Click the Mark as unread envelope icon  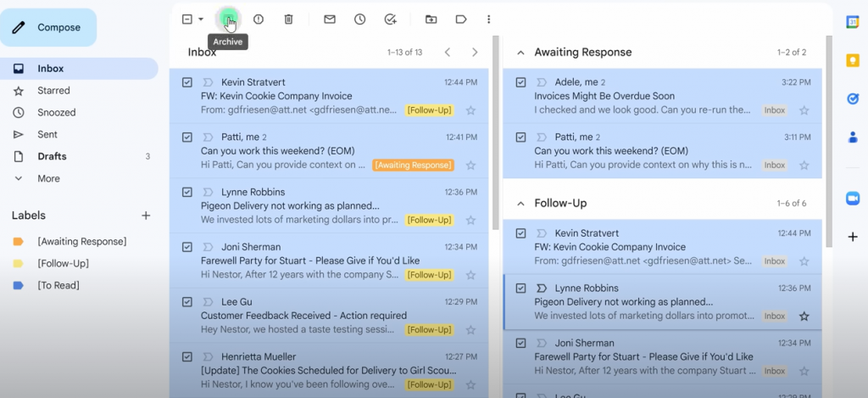click(x=330, y=19)
